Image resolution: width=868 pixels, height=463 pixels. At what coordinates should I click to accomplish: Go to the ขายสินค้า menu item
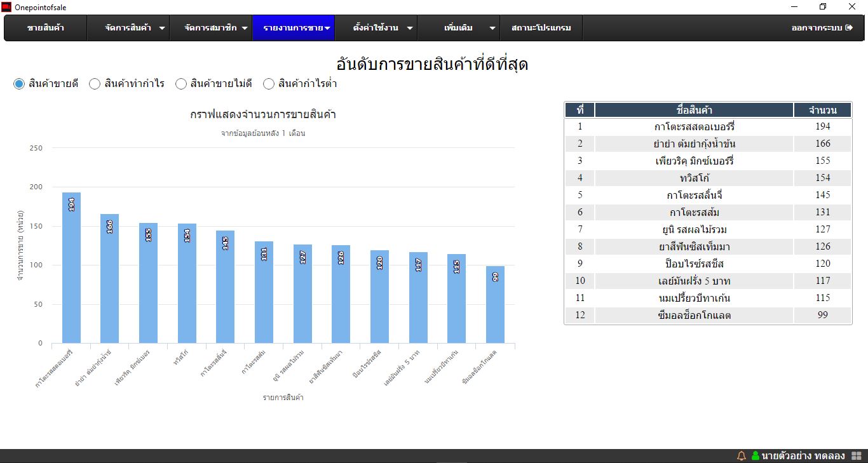[46, 28]
